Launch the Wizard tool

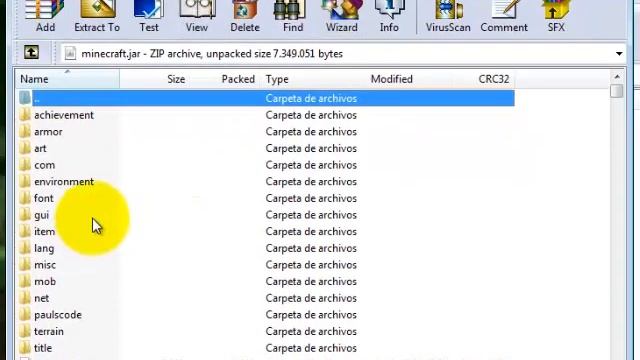coord(342,16)
